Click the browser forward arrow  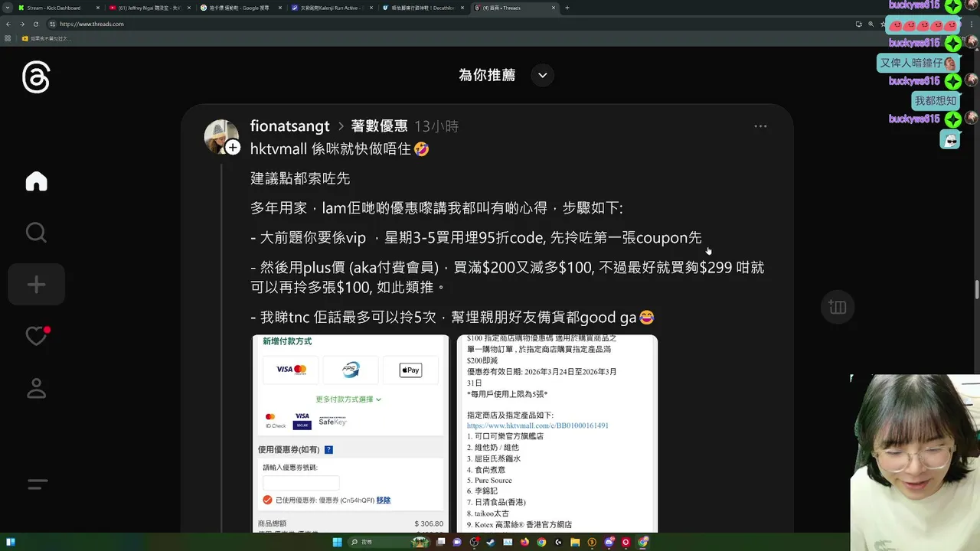click(x=22, y=24)
